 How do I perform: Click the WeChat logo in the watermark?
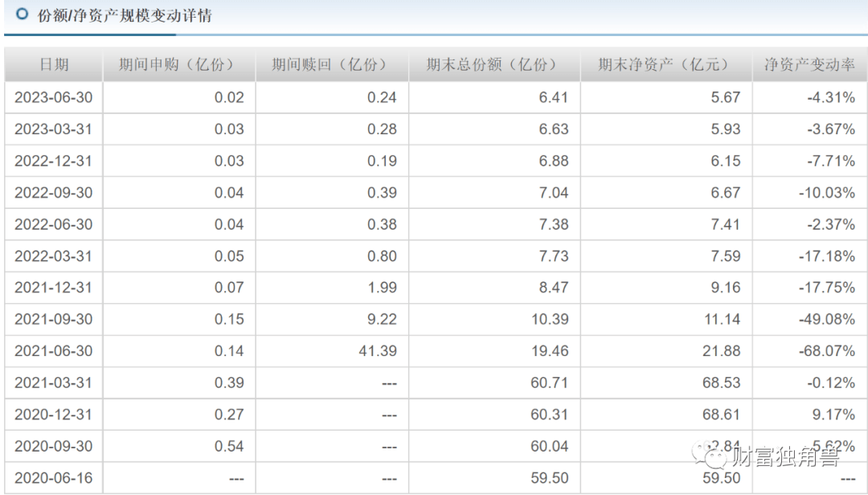(x=716, y=457)
